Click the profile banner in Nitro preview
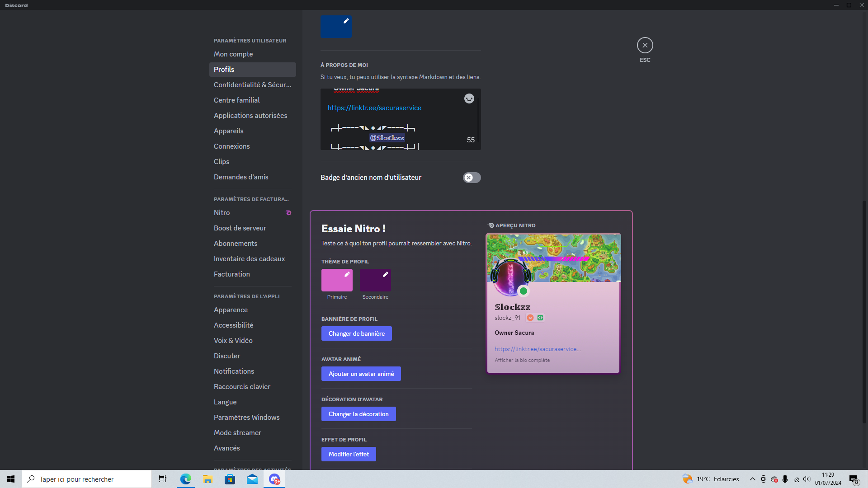The height and width of the screenshot is (488, 868). coord(553,258)
